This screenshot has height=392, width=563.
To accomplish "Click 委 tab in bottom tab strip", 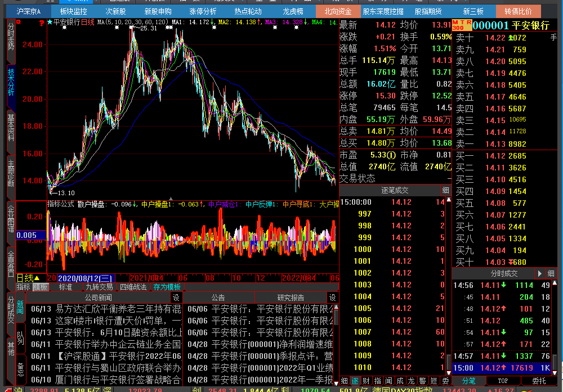I will [x=445, y=381].
